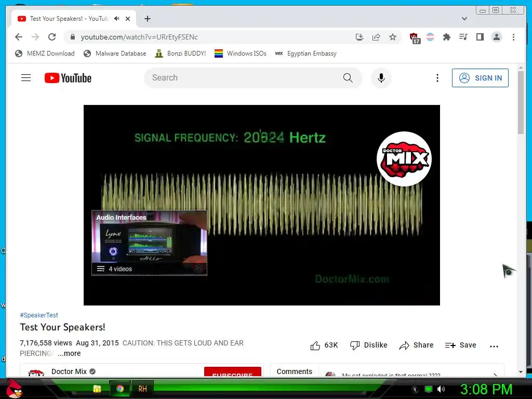This screenshot has width=532, height=399.
Task: Open the YouTube hamburger guide menu
Action: [x=26, y=78]
